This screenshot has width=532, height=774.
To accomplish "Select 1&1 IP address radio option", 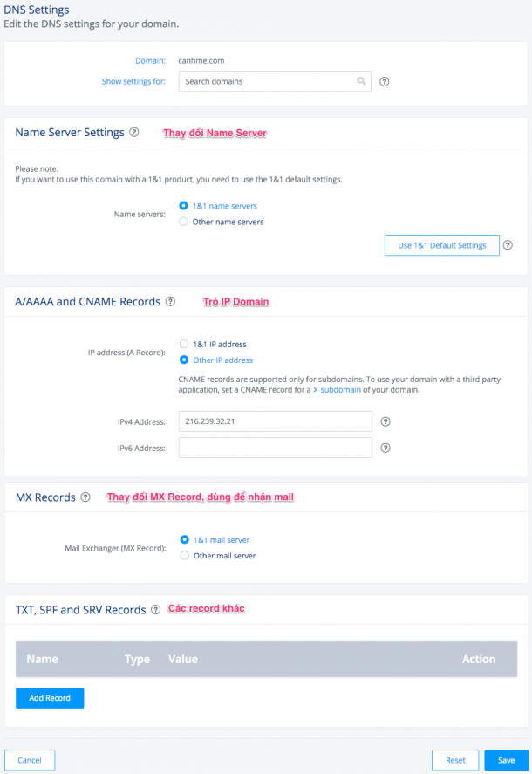I will pos(183,345).
